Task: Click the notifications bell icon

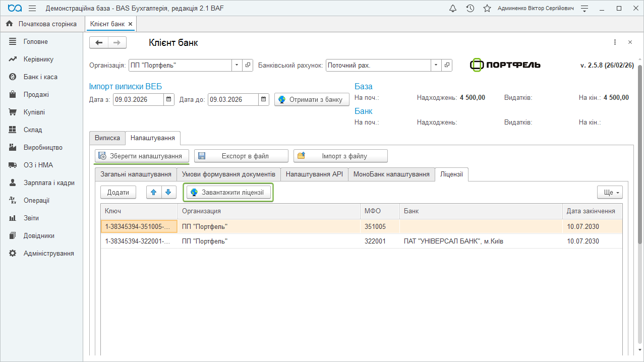Action: 453,9
